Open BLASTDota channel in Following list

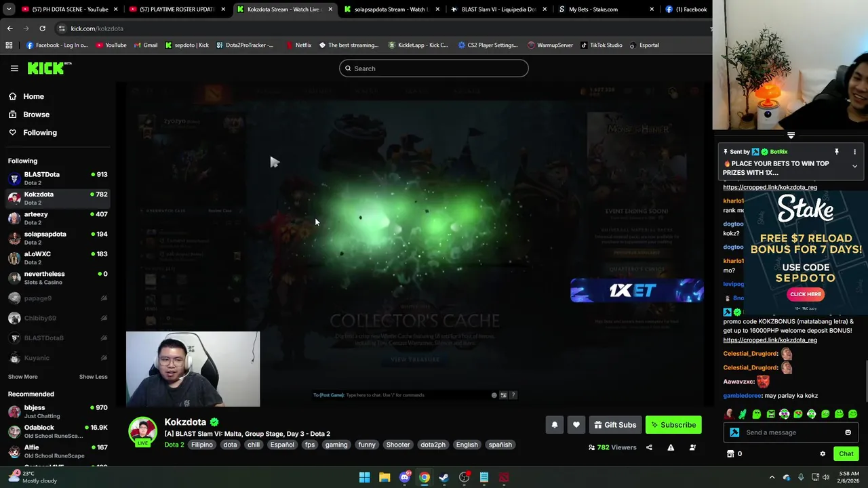pos(58,178)
